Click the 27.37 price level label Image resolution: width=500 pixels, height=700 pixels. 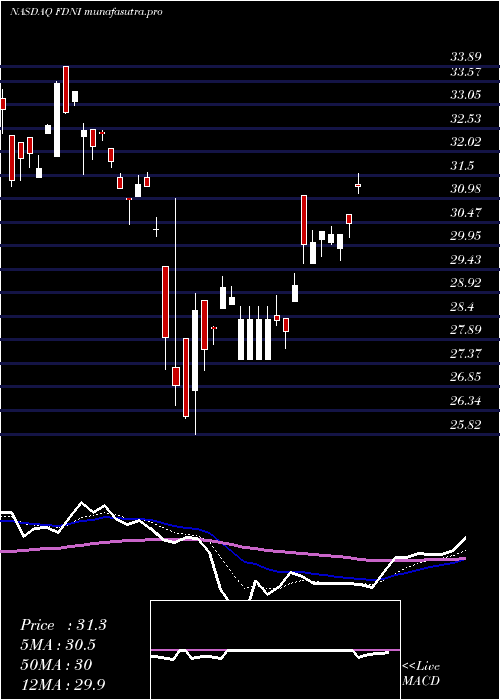(x=466, y=354)
